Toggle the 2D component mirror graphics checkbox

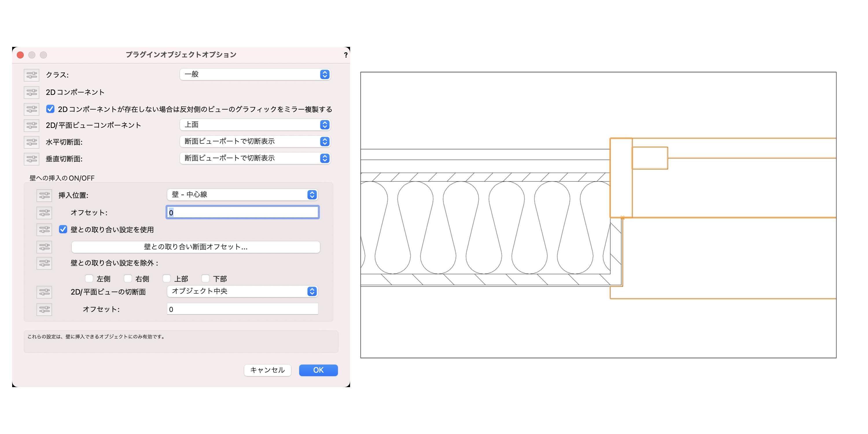(x=50, y=109)
